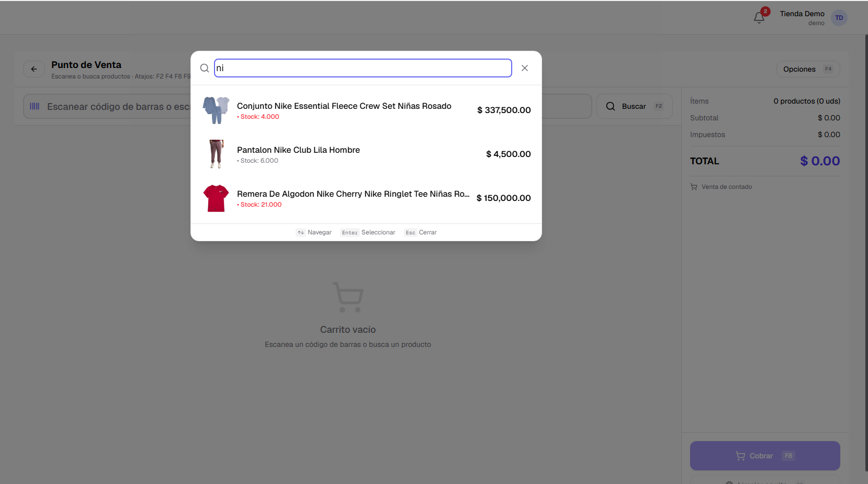The image size is (868, 484).
Task: Click the Buscar button
Action: click(x=635, y=106)
